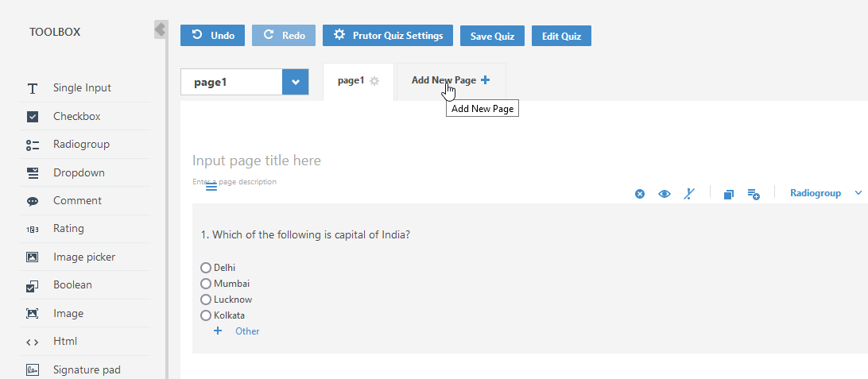Collapse the toolbox panel arrow

(x=161, y=29)
